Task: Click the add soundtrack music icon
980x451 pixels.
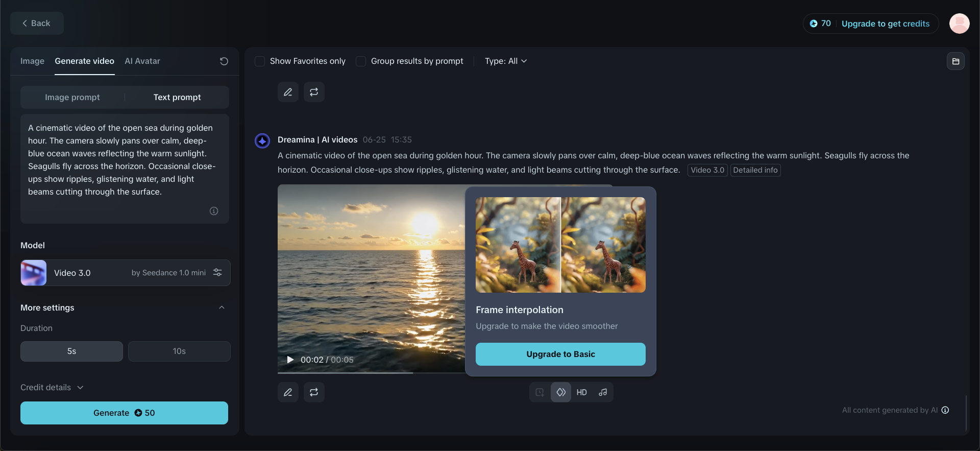Action: point(603,392)
